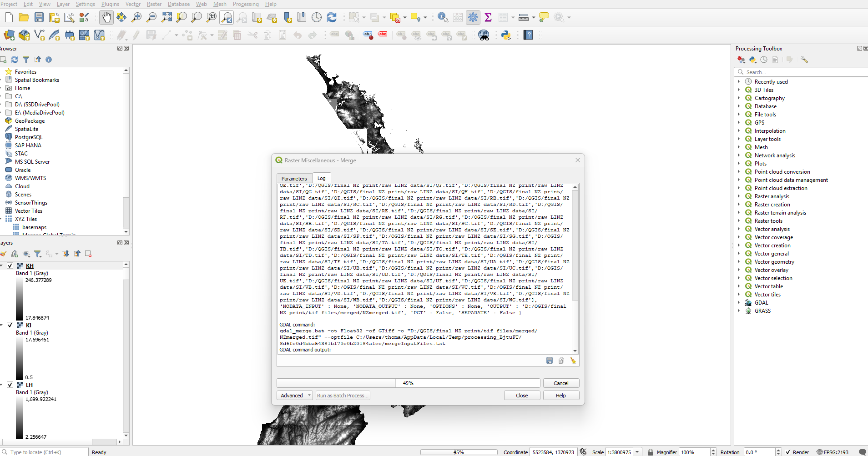Image resolution: width=868 pixels, height=456 pixels.
Task: Expand the Vector geometry toolbox group
Action: (x=739, y=262)
